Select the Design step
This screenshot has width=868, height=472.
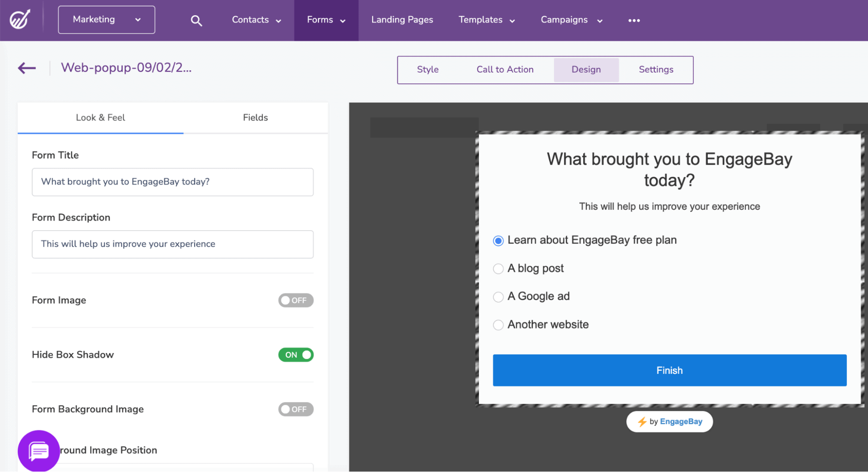tap(586, 69)
